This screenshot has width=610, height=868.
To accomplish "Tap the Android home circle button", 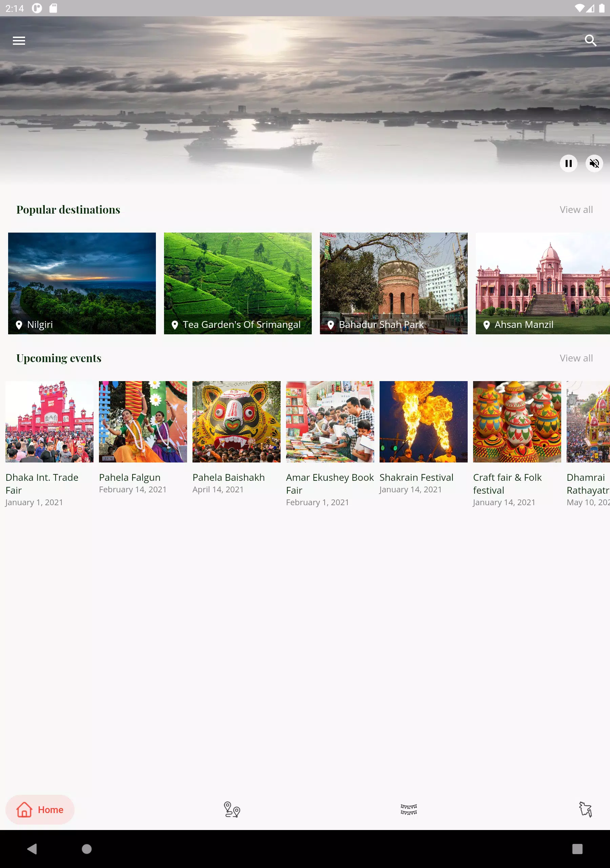I will (x=86, y=849).
